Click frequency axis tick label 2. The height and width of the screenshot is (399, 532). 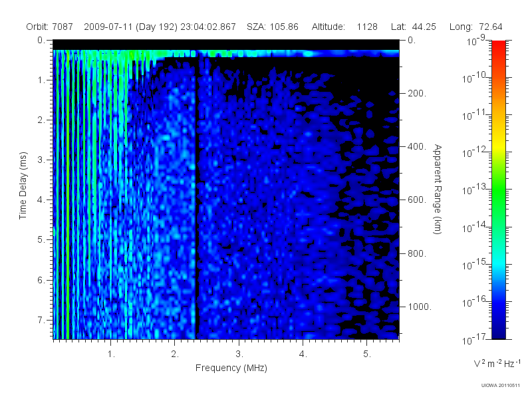(x=175, y=354)
